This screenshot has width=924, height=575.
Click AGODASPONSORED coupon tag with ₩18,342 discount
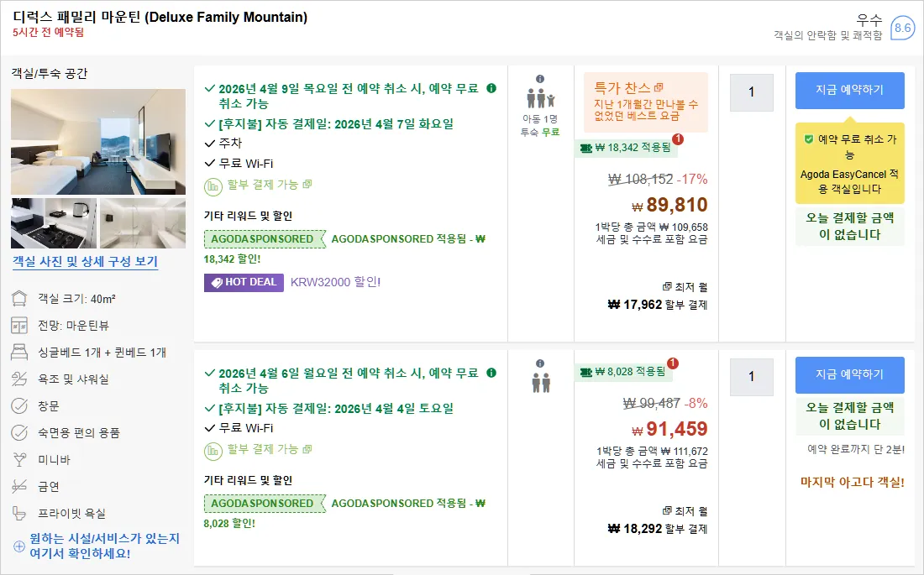(265, 239)
